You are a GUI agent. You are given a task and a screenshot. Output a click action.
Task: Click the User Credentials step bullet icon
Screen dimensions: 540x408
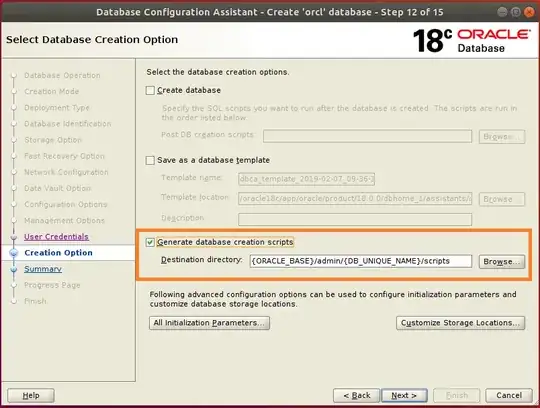click(x=14, y=237)
